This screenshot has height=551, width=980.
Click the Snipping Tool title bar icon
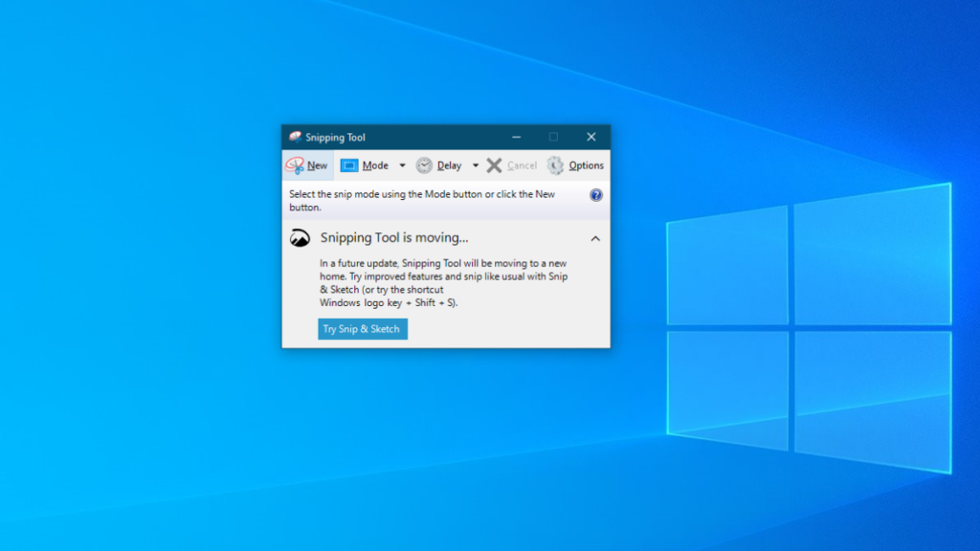[x=295, y=137]
